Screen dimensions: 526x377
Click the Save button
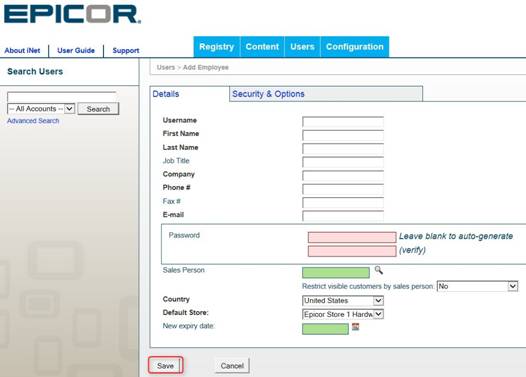[x=165, y=366]
